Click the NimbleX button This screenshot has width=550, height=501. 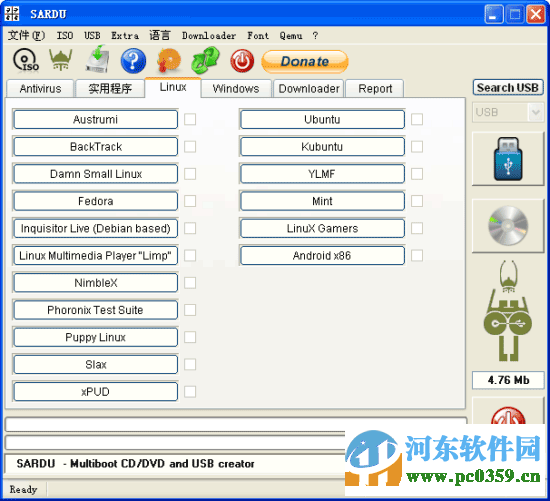click(x=95, y=283)
